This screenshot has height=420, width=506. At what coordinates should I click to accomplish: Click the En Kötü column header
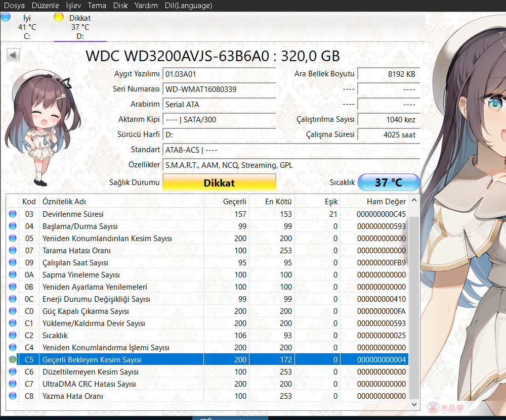click(272, 202)
